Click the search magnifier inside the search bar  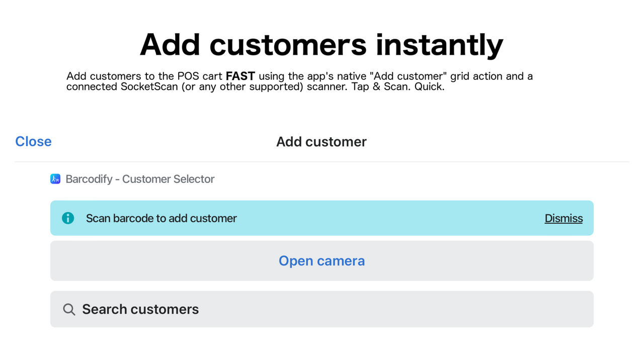(x=69, y=309)
